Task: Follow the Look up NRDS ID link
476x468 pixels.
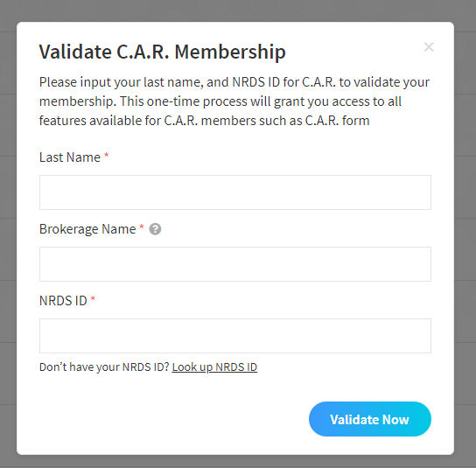Action: (x=214, y=367)
